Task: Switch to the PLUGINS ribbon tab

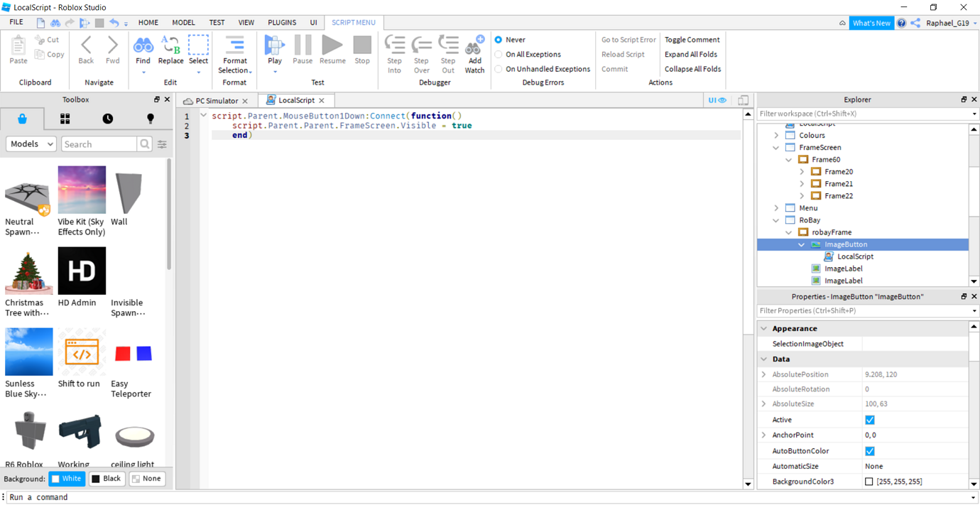Action: click(x=282, y=23)
